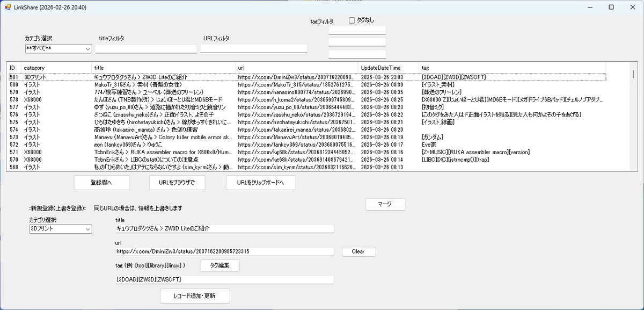
Task: Click the table's vertical scrollbar thumb
Action: (x=633, y=74)
